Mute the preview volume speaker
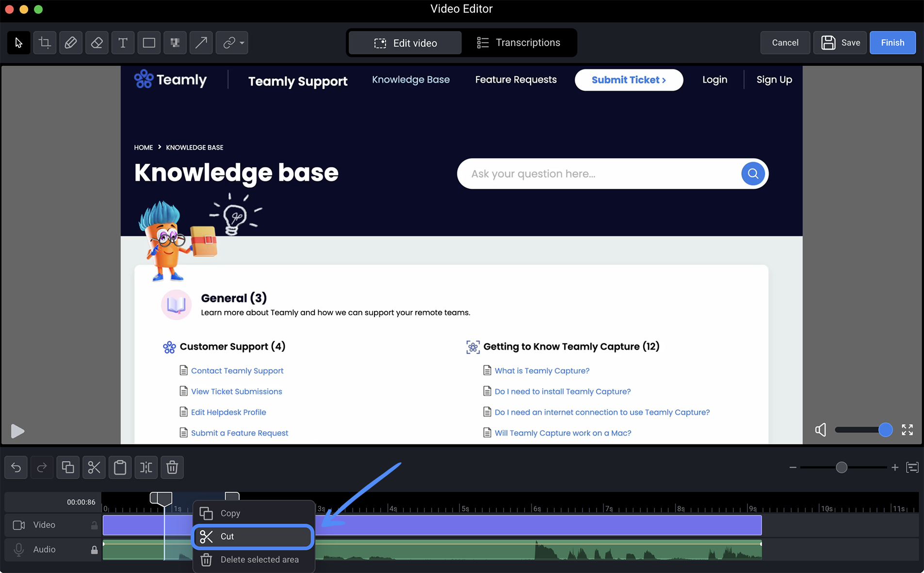This screenshot has height=573, width=924. click(x=821, y=430)
